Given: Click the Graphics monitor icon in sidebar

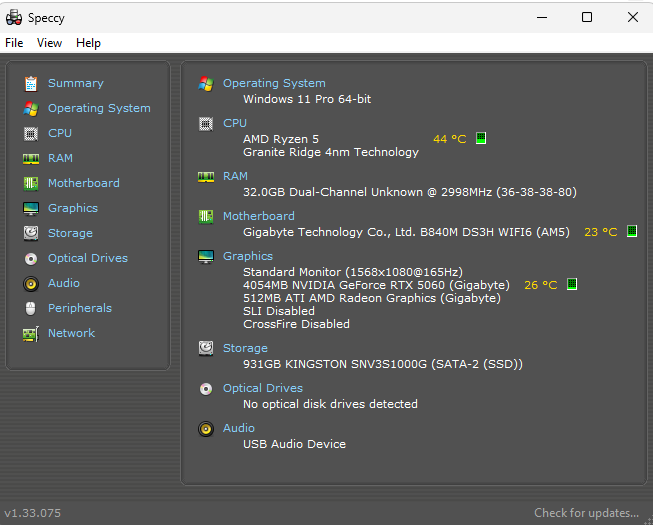Looking at the screenshot, I should tap(31, 209).
